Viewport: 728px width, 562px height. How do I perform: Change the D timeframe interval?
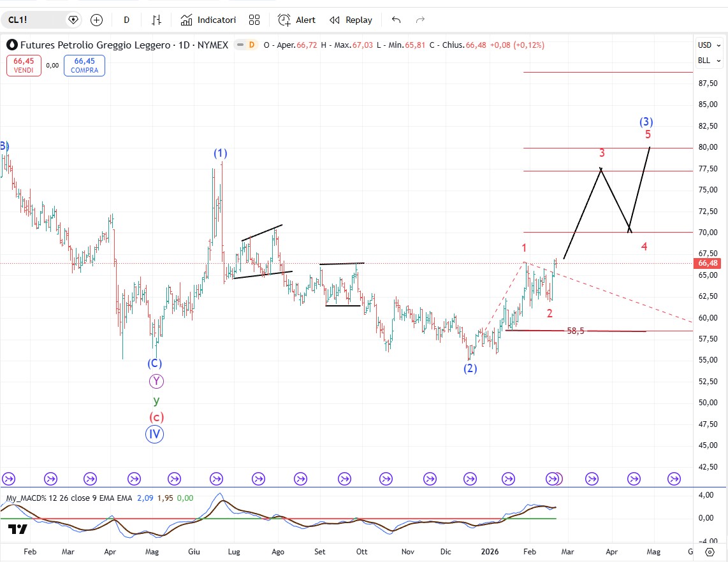click(x=126, y=20)
